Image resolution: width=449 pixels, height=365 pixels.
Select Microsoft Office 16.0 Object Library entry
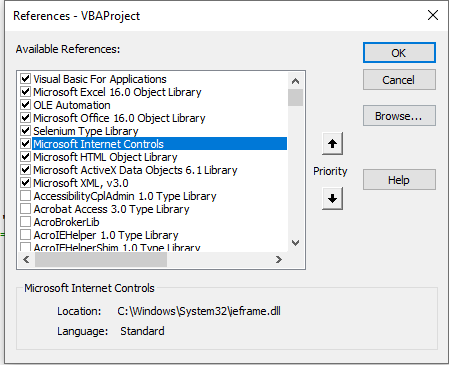click(119, 118)
